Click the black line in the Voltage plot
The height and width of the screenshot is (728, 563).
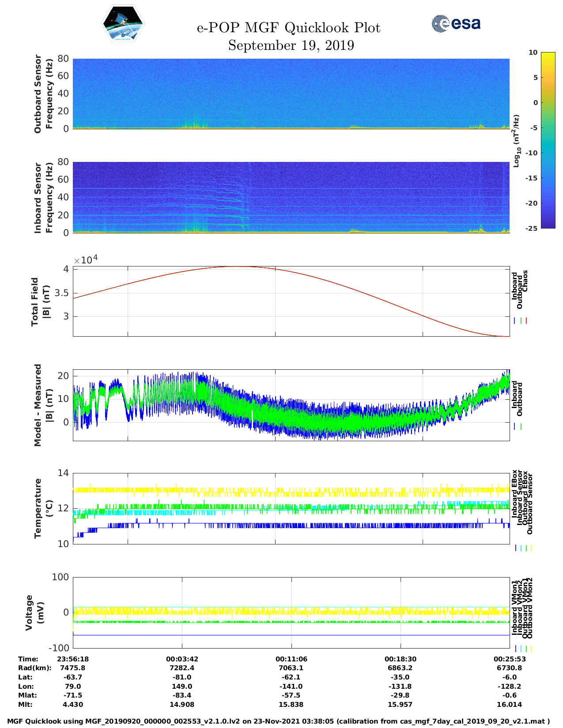[291, 635]
